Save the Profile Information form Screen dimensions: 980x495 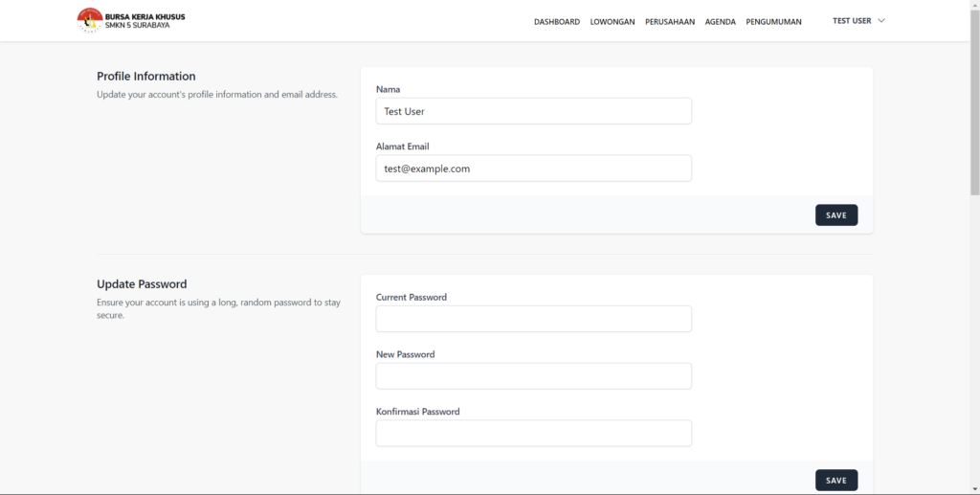pos(836,215)
